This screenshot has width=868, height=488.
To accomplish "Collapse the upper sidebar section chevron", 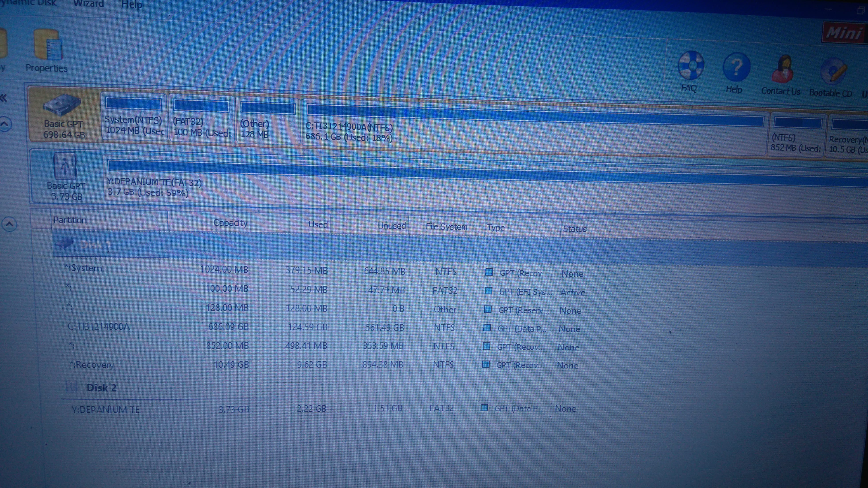I will (5, 124).
